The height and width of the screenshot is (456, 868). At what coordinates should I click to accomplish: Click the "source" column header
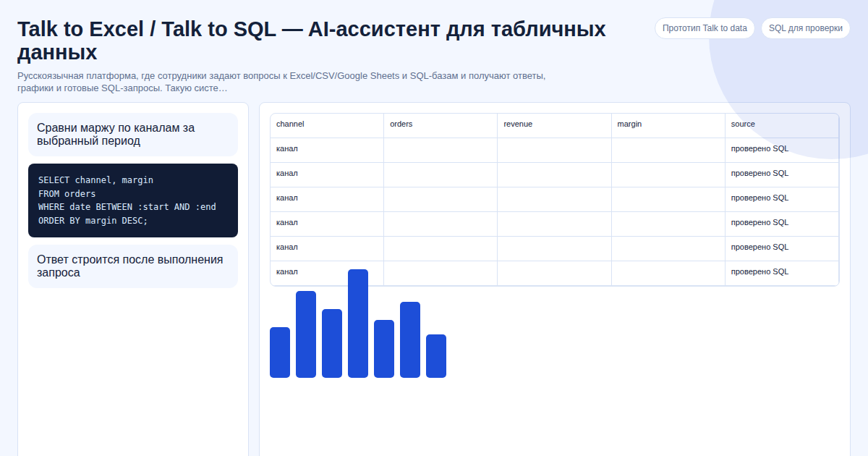click(x=782, y=125)
